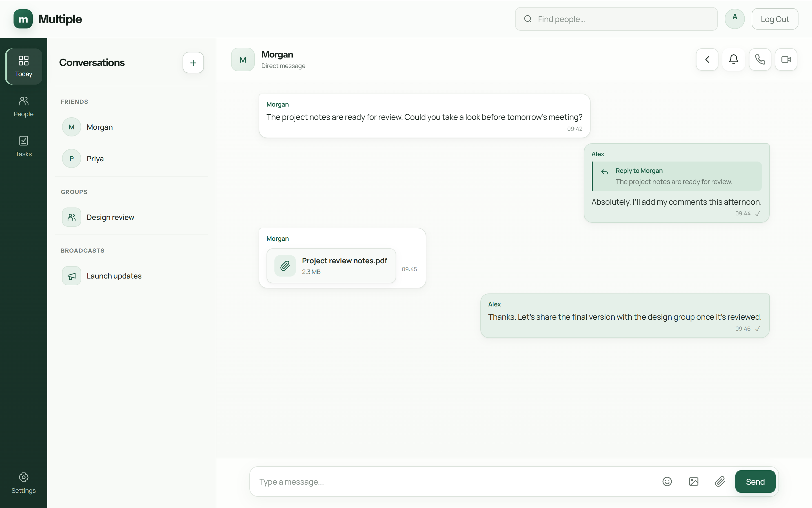Image resolution: width=812 pixels, height=508 pixels.
Task: Click the search magnifier icon
Action: pos(528,19)
